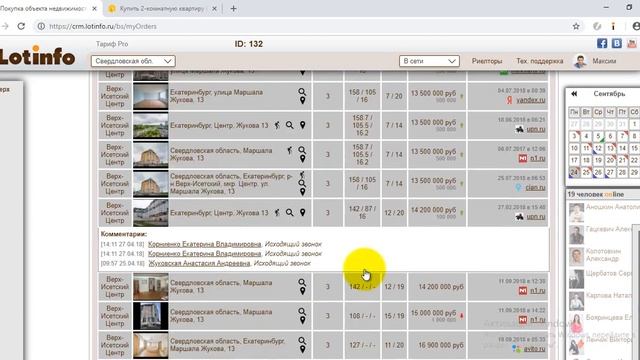The image size is (640, 360).
Task: Click map pin icon in 14 200 000 upn.ru row
Action: point(302,212)
